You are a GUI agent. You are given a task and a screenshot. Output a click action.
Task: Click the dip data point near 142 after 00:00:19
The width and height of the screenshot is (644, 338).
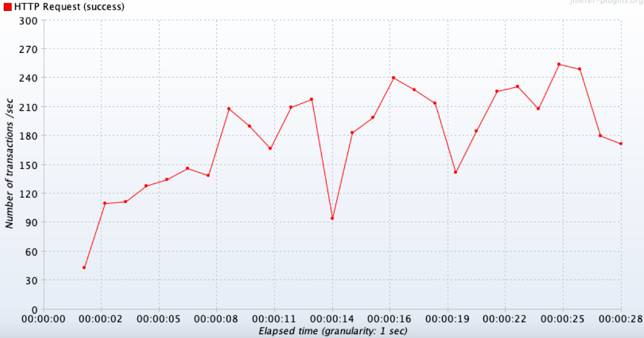tap(455, 172)
